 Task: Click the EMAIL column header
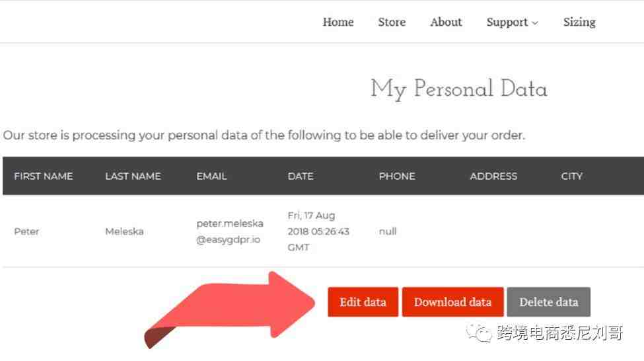tap(211, 176)
